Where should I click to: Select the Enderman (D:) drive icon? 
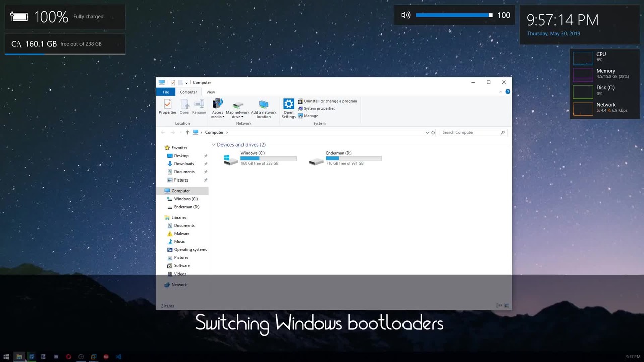(x=316, y=161)
